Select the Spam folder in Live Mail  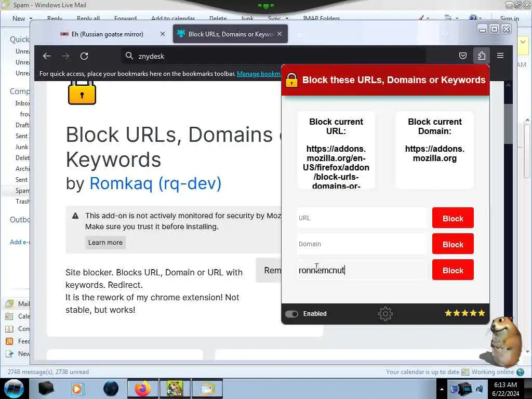[22, 191]
